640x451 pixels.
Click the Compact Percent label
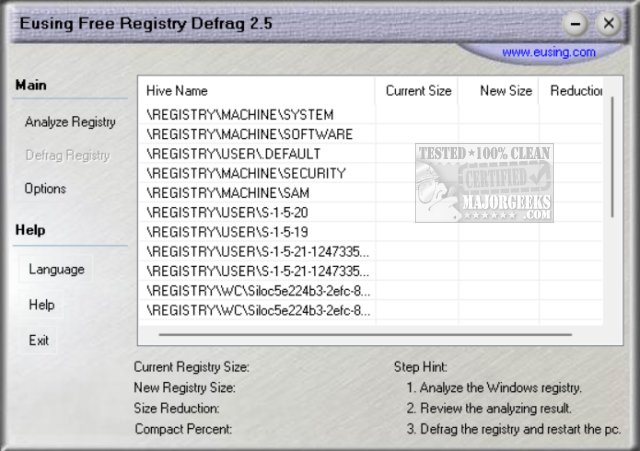(183, 429)
